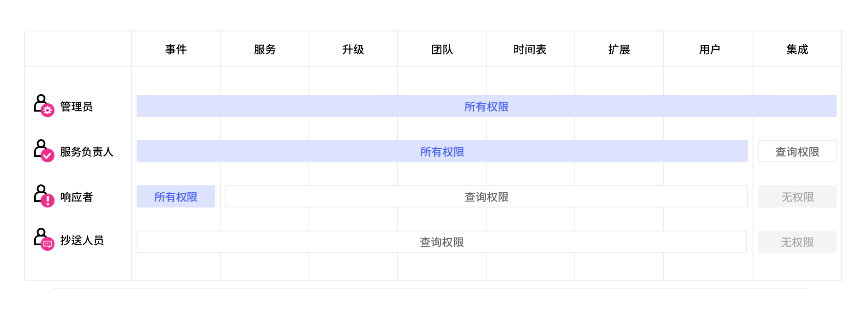Select the 事件 column header

coord(176,49)
